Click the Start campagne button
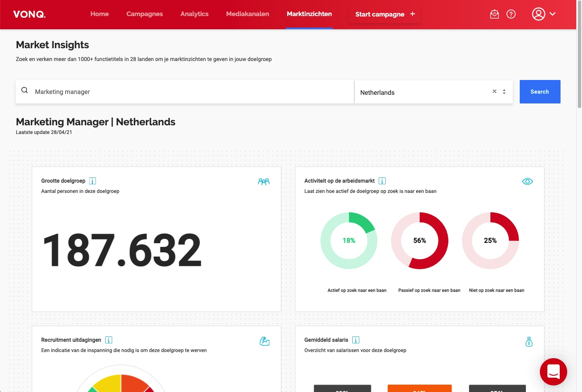This screenshot has width=582, height=392. click(x=384, y=14)
